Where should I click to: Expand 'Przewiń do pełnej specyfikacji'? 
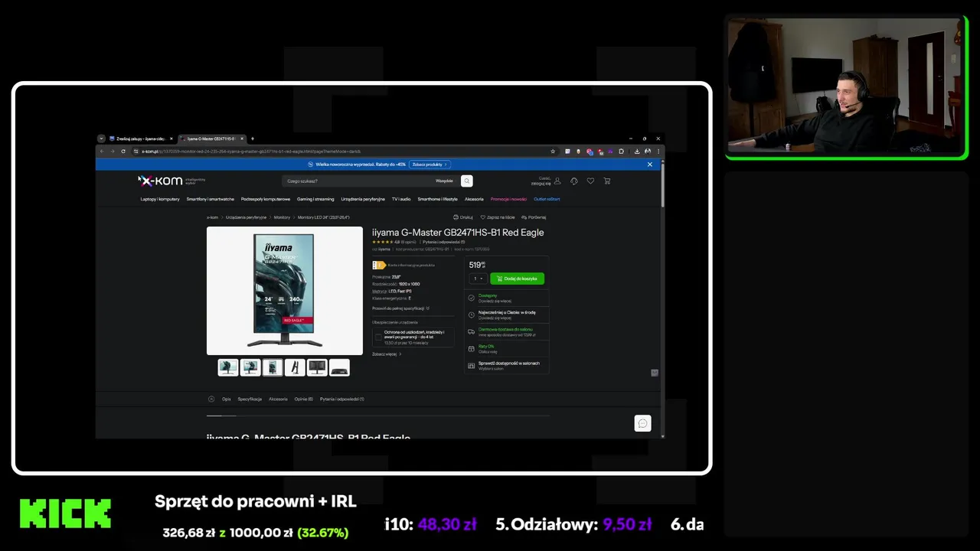click(x=400, y=308)
